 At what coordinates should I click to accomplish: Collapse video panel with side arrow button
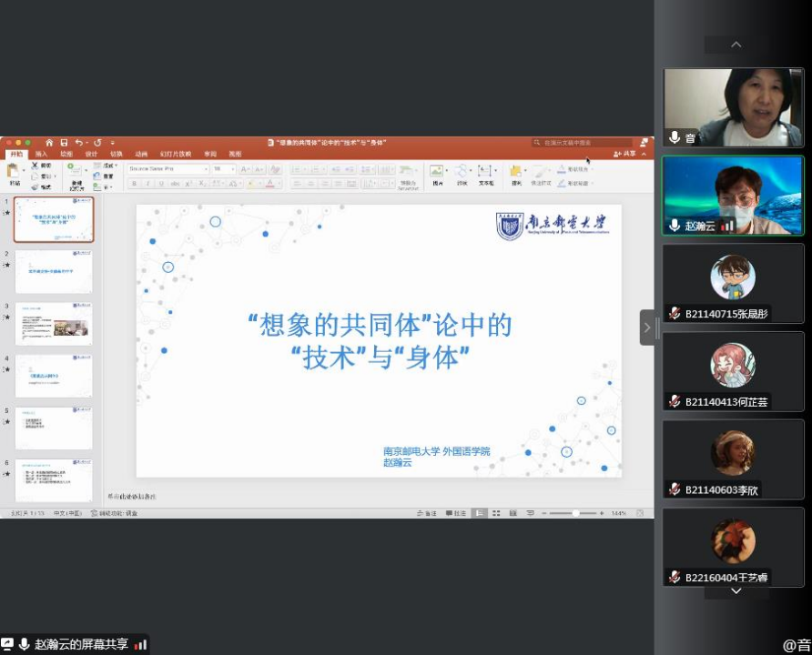click(647, 327)
